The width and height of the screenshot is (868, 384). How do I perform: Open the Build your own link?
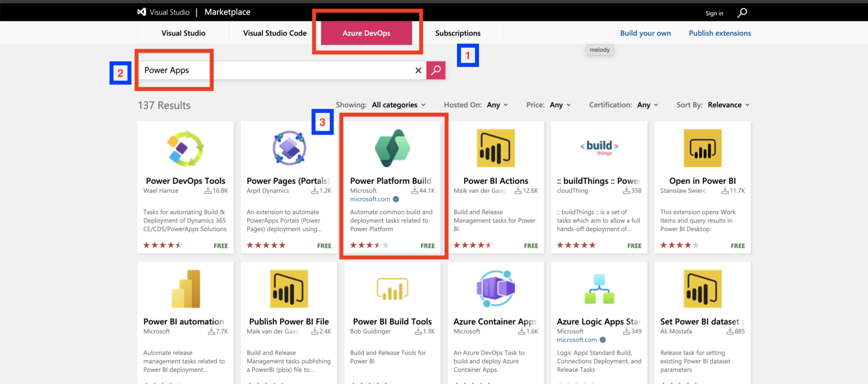[646, 33]
